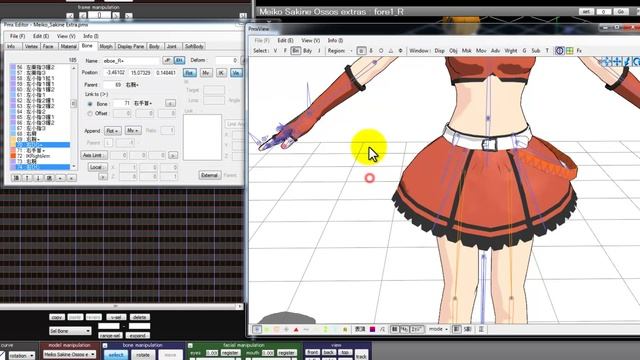This screenshot has width=640, height=360.
Task: Click the bone Name input field
Action: 131,60
